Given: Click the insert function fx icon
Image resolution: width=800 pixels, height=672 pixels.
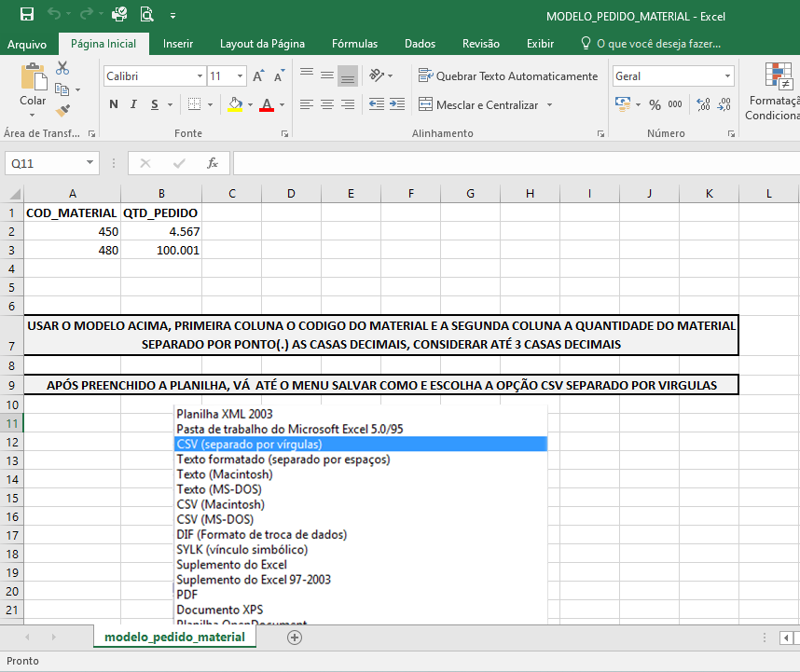Looking at the screenshot, I should pyautogui.click(x=213, y=163).
